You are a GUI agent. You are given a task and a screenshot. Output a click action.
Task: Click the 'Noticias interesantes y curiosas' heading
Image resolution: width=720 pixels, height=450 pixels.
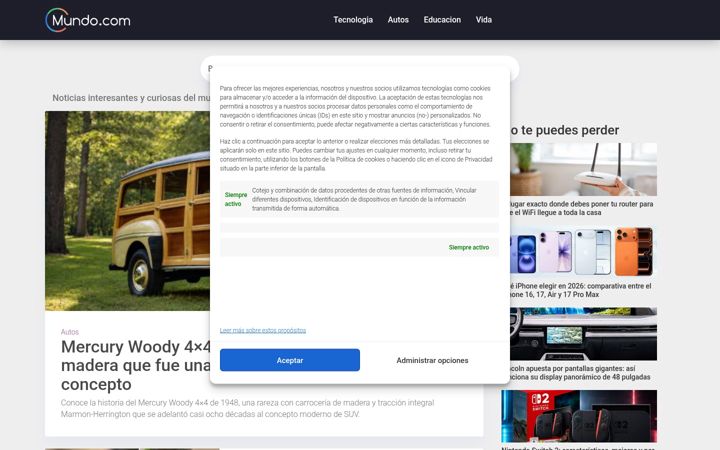(131, 98)
